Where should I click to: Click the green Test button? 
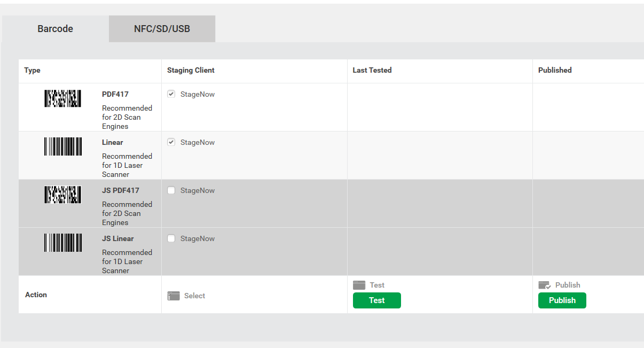(x=376, y=300)
